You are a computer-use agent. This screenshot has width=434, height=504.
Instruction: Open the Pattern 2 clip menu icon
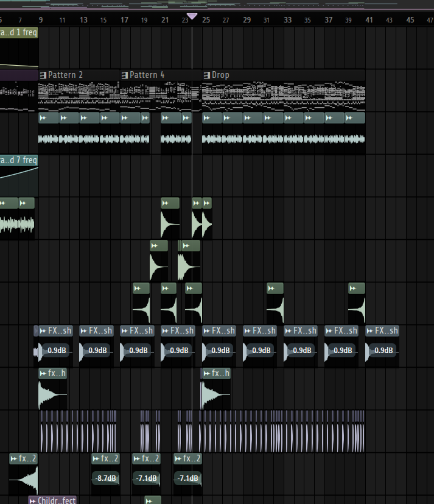pos(43,75)
